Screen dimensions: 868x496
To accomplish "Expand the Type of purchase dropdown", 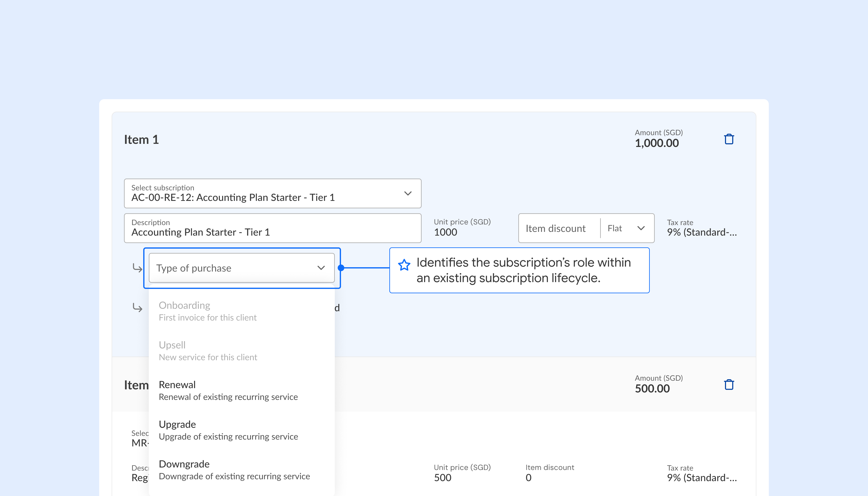I will point(242,268).
